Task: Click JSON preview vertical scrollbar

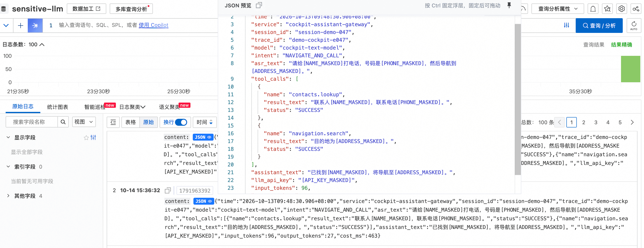Action: 518,99
